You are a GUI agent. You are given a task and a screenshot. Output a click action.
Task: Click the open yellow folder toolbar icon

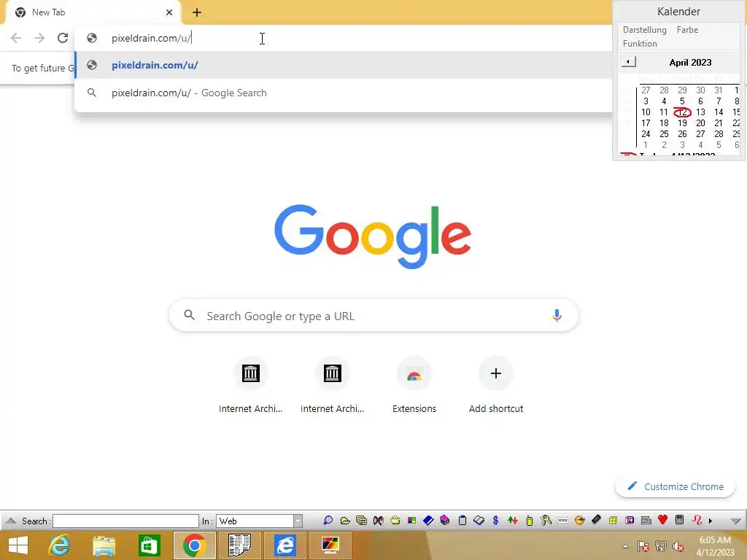pos(345,521)
